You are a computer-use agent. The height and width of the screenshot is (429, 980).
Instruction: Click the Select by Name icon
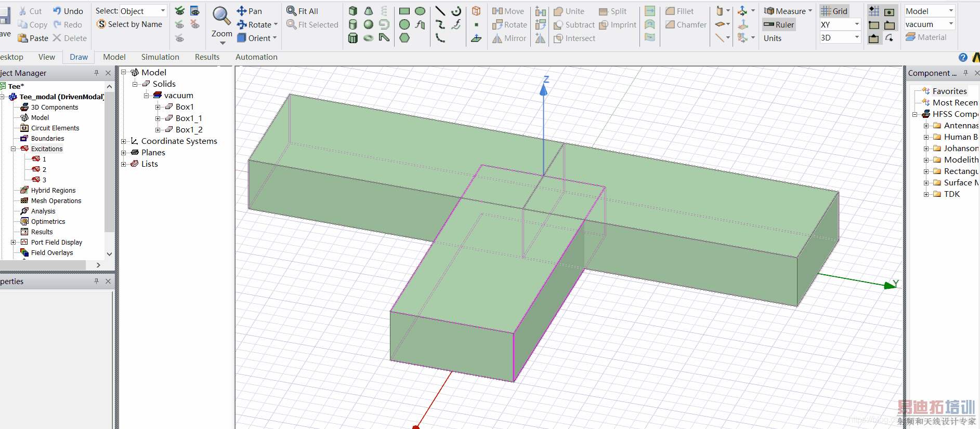(x=101, y=24)
